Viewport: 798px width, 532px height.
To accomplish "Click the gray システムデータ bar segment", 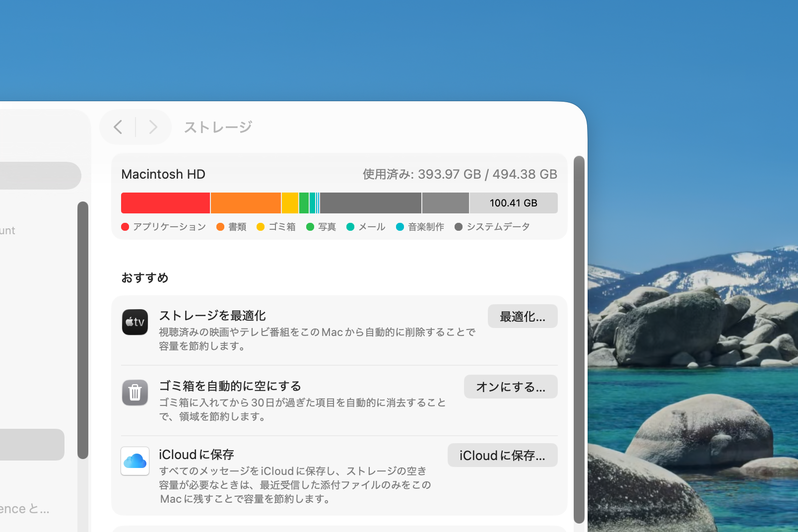I will [x=370, y=203].
